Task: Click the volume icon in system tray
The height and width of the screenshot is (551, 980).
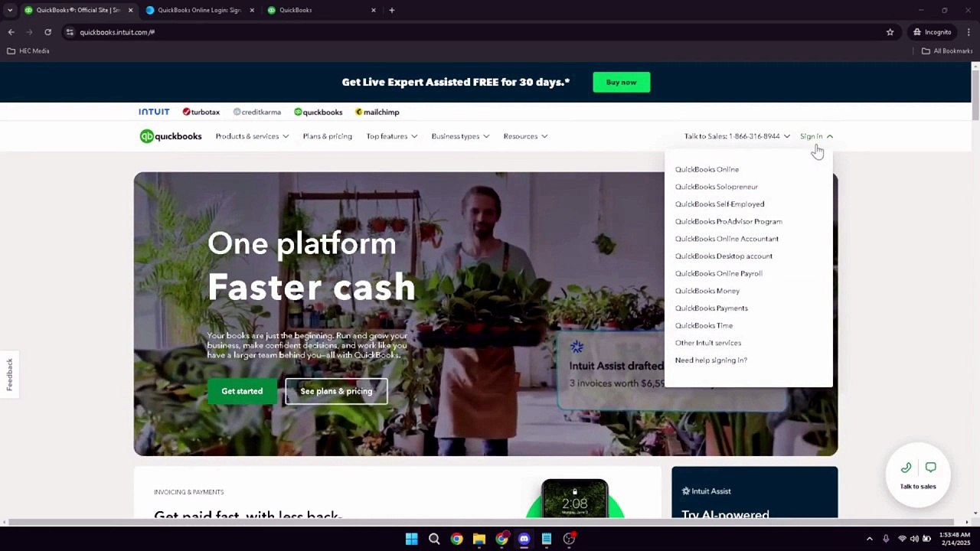Action: [915, 539]
